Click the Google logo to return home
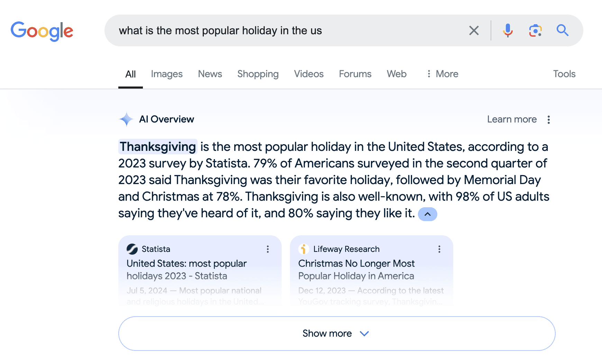 pyautogui.click(x=42, y=31)
